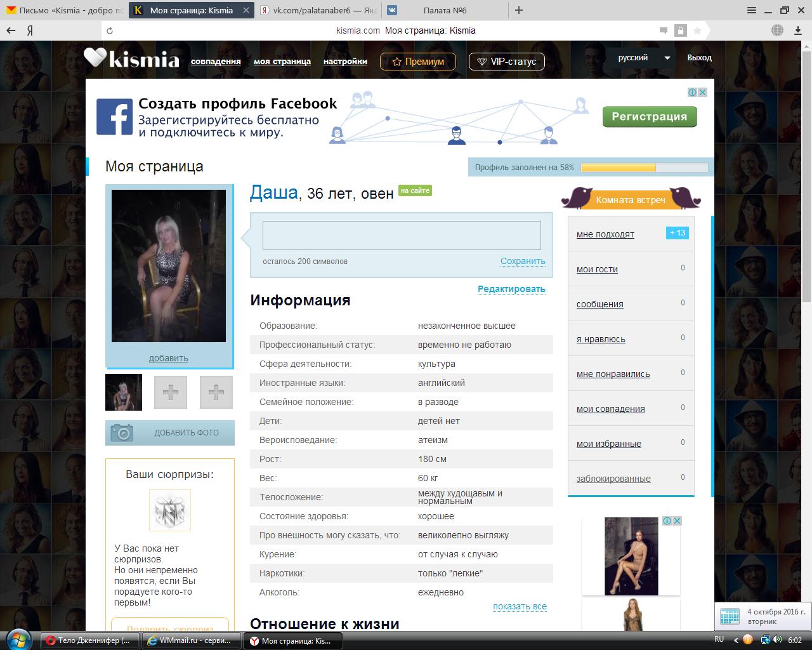Click the left love birds decoration icon
This screenshot has height=650, width=812.
click(577, 197)
